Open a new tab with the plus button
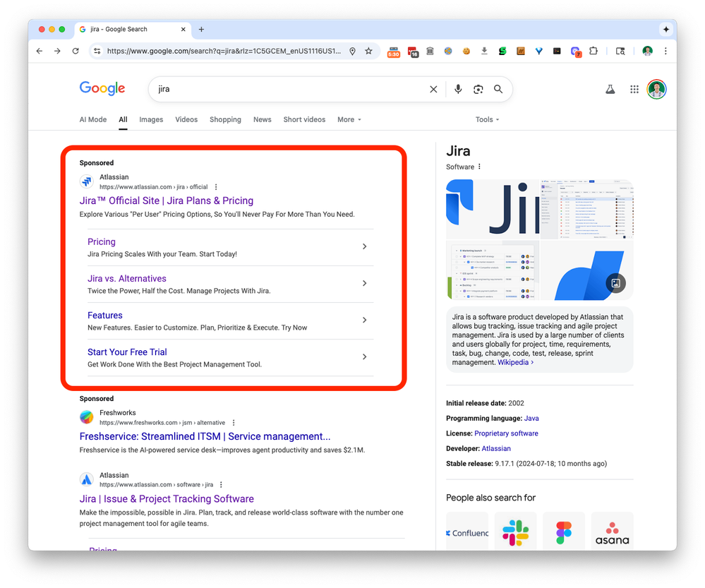Viewport: 705px width, 588px height. pos(201,29)
